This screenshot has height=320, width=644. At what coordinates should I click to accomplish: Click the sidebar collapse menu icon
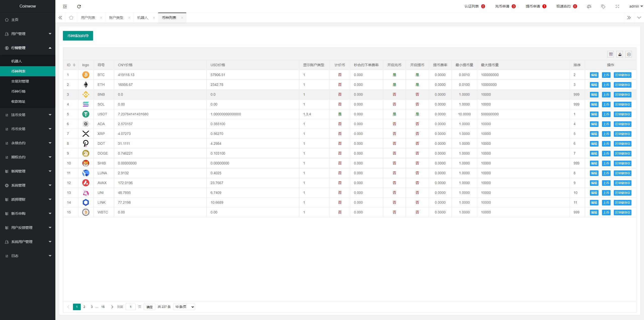[65, 7]
